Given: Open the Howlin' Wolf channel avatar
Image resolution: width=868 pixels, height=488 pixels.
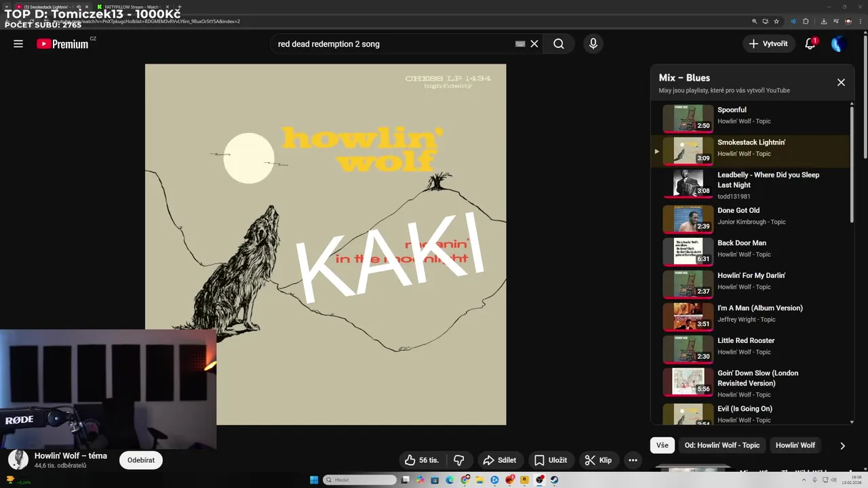Looking at the screenshot, I should pyautogui.click(x=18, y=460).
